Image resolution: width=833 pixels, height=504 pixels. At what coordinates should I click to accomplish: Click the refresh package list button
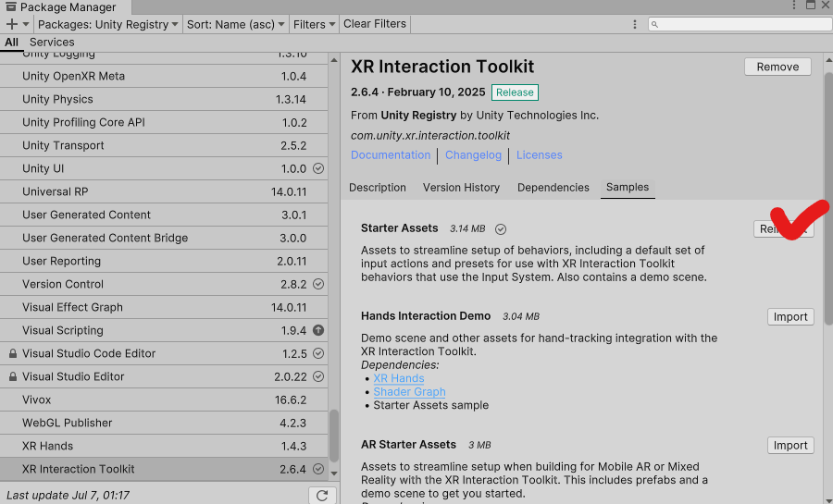pos(322,496)
